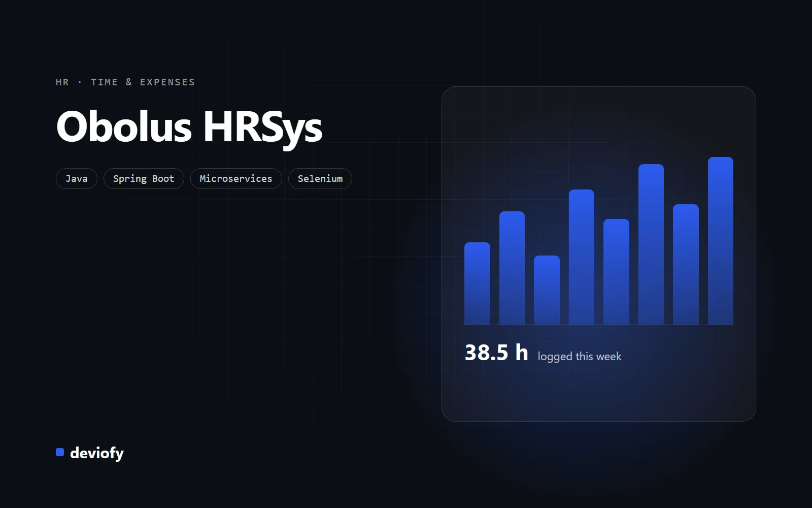Click the 'logged this week' caption
The width and height of the screenshot is (812, 508).
(x=580, y=357)
